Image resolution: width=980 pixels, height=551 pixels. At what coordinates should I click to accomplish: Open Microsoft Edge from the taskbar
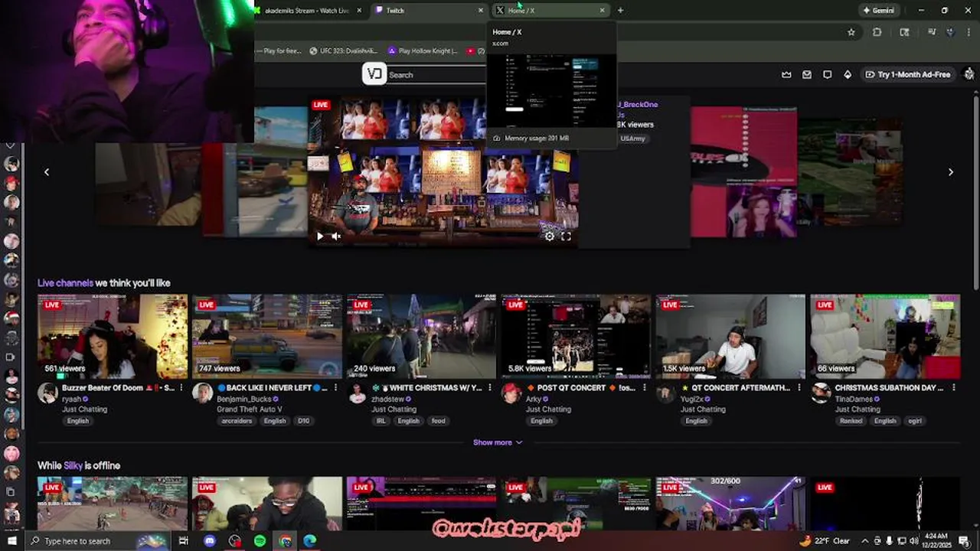tap(309, 541)
